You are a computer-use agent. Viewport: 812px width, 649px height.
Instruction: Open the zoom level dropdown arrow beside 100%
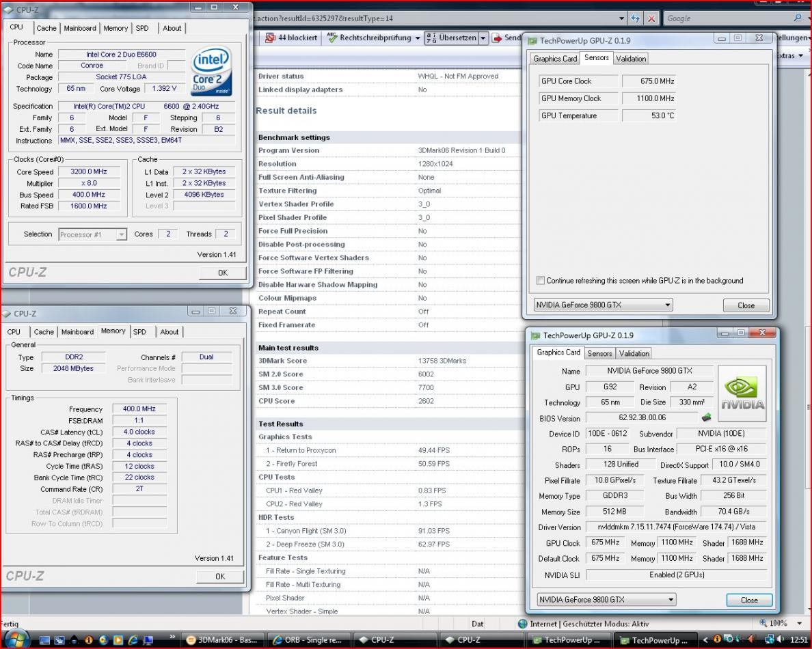tap(800, 624)
